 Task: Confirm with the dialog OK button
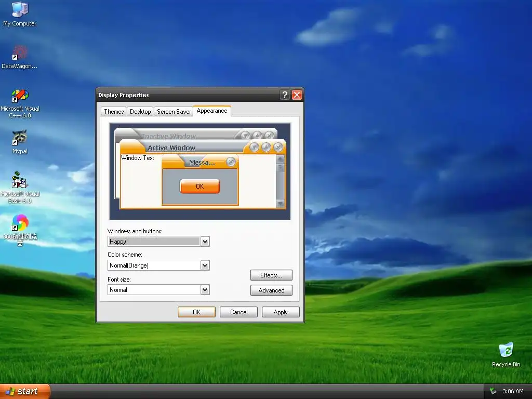click(x=196, y=312)
